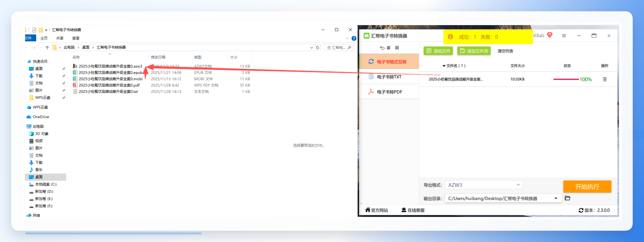This screenshot has width=644, height=242.
Task: Go up one folder level in Explorer
Action: [x=48, y=48]
